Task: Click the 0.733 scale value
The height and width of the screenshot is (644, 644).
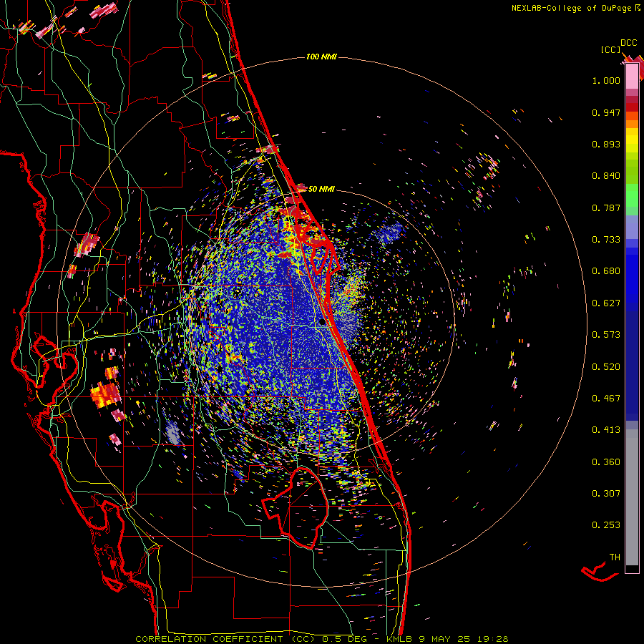Action: click(x=606, y=240)
